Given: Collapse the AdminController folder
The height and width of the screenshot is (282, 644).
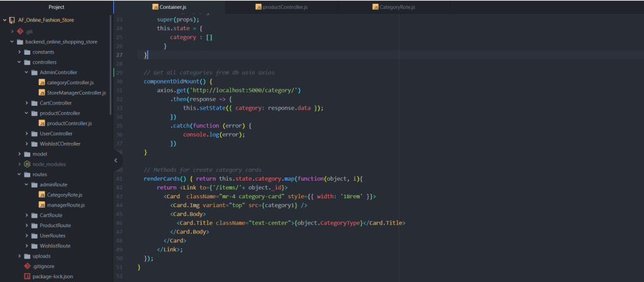Looking at the screenshot, I should point(26,72).
